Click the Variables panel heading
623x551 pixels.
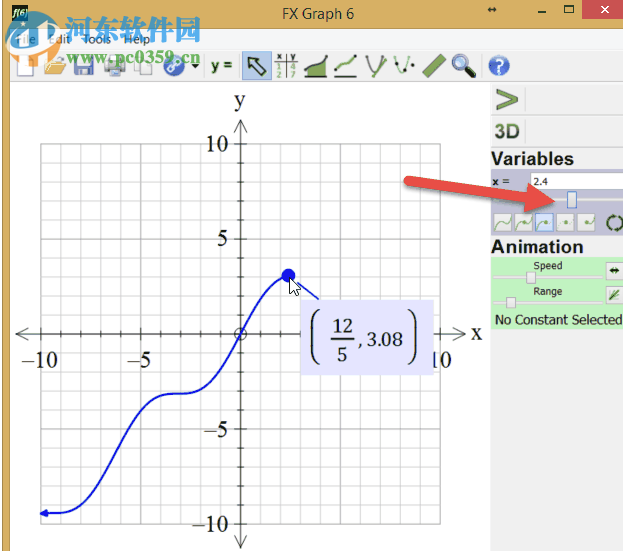[x=532, y=159]
